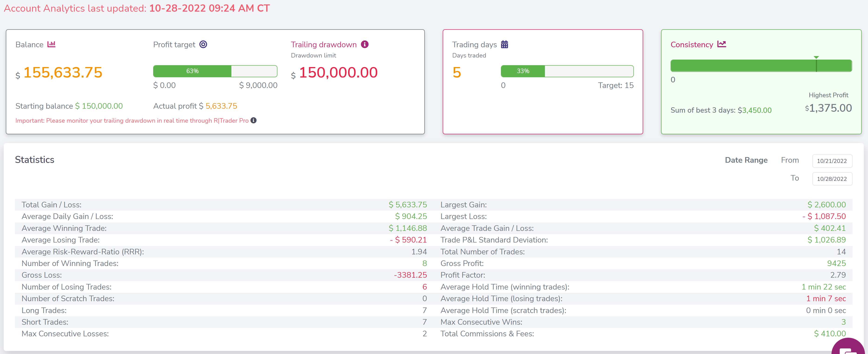Image resolution: width=868 pixels, height=354 pixels.
Task: Click the Trading days calendar icon
Action: [504, 44]
